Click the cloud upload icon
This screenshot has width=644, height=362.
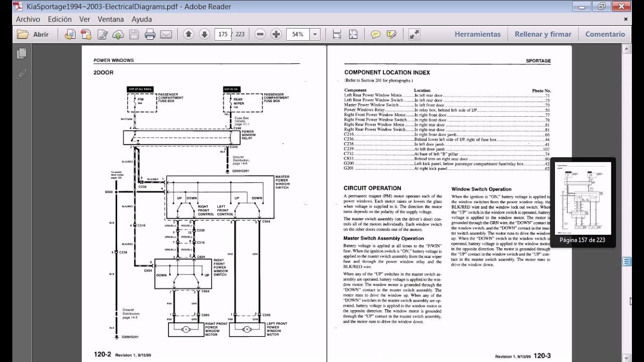pos(118,34)
